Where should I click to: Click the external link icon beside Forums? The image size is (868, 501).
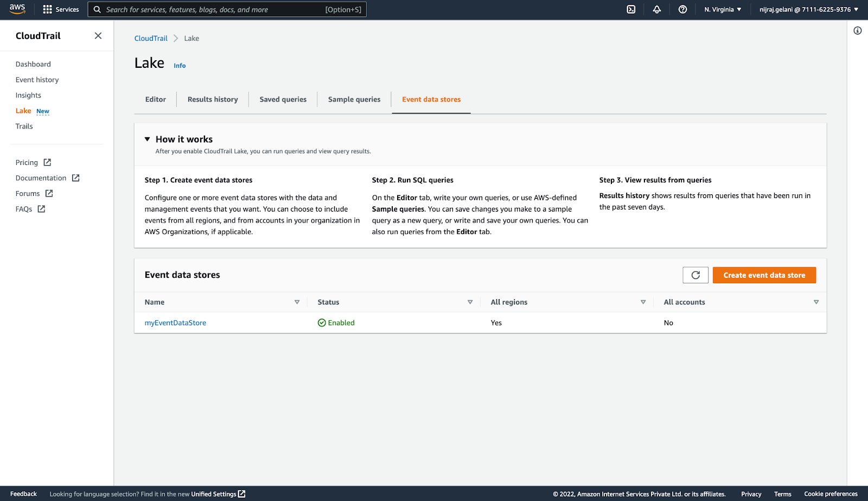(49, 193)
